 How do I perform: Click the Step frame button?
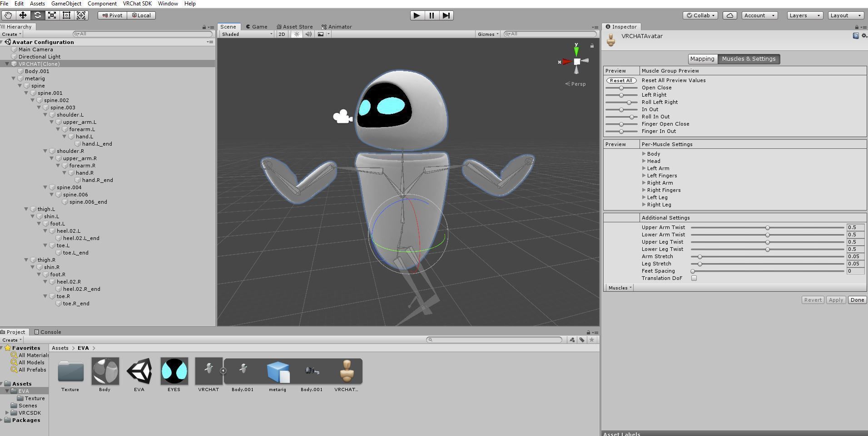446,15
